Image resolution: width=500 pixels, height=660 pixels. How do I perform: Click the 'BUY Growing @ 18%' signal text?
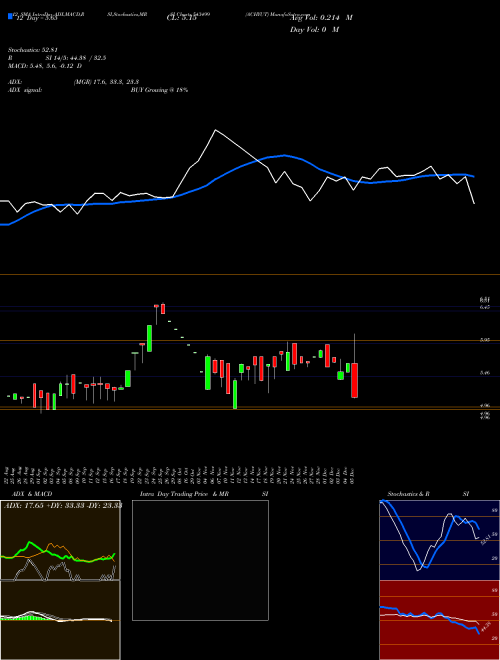pos(159,90)
